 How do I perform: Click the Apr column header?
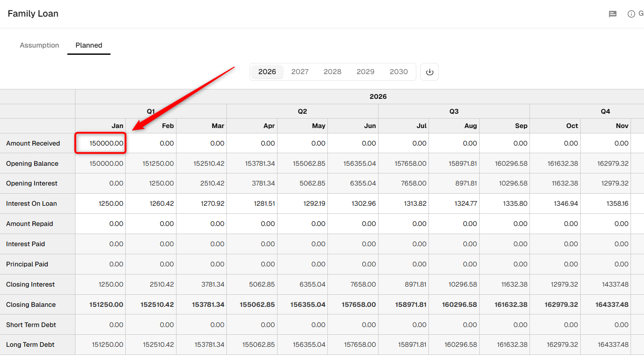(252, 126)
